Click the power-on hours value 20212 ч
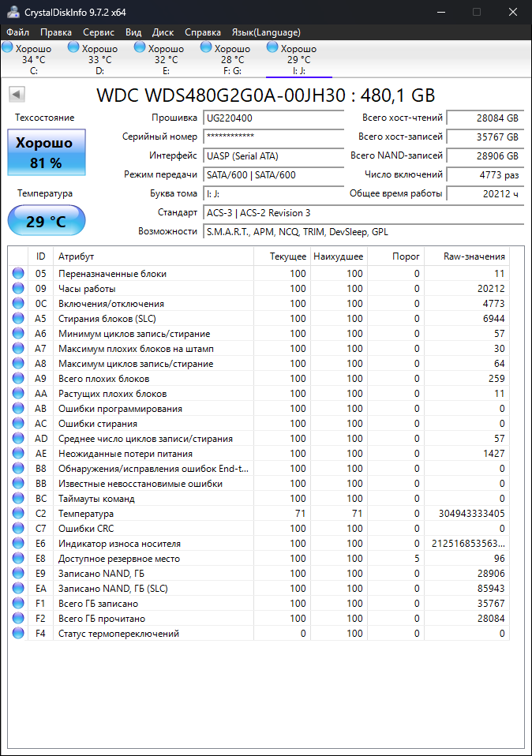The width and height of the screenshot is (532, 756). click(x=485, y=194)
